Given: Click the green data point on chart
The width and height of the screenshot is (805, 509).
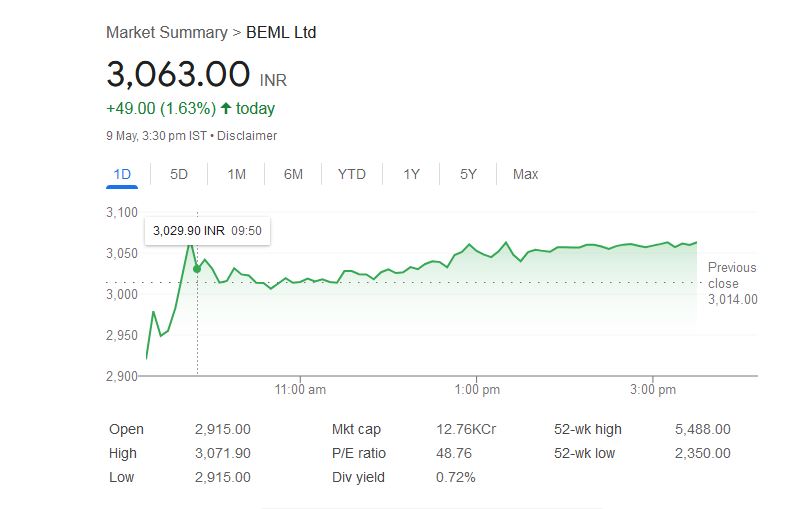Looking at the screenshot, I should [x=197, y=268].
